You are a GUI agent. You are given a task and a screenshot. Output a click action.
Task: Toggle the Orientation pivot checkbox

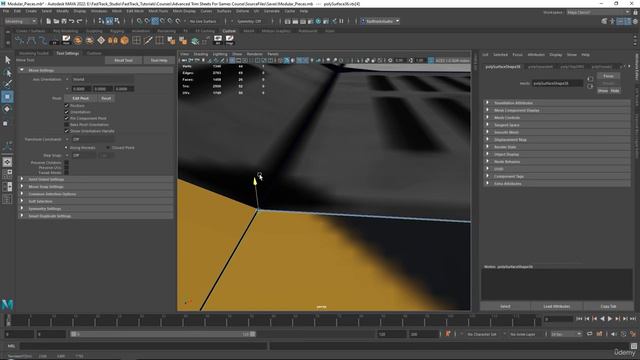click(x=67, y=112)
